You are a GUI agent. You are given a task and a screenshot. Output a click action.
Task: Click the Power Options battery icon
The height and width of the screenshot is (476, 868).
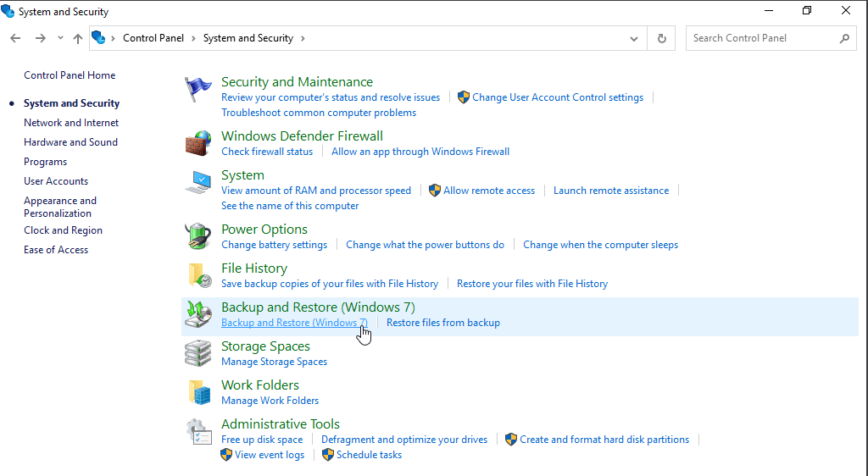198,236
